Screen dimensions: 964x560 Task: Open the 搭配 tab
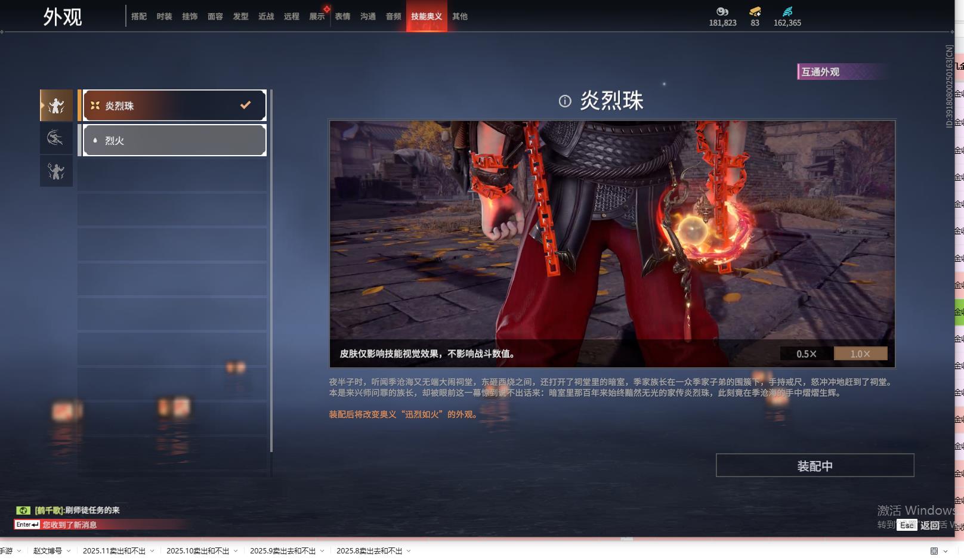click(139, 17)
